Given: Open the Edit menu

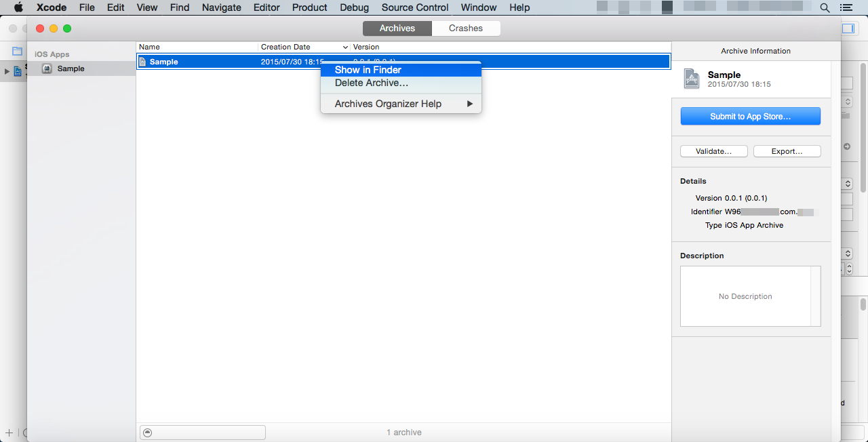Looking at the screenshot, I should tap(116, 7).
